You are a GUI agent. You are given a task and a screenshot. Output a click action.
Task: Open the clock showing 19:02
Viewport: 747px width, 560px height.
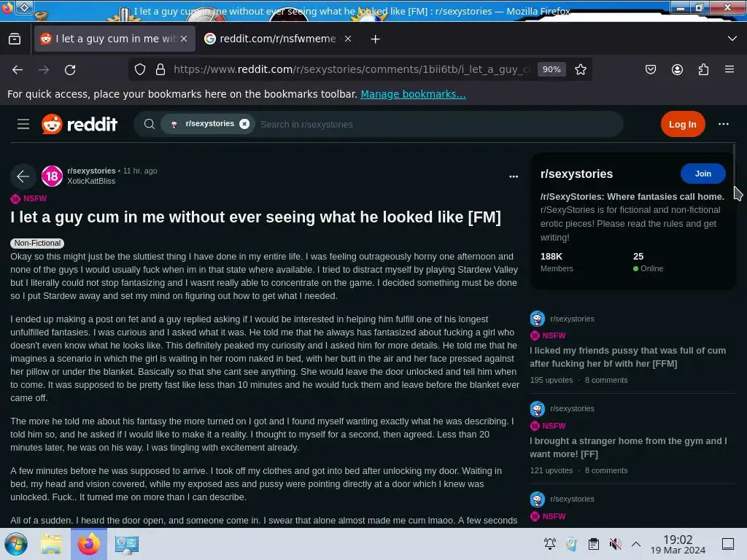pyautogui.click(x=678, y=544)
